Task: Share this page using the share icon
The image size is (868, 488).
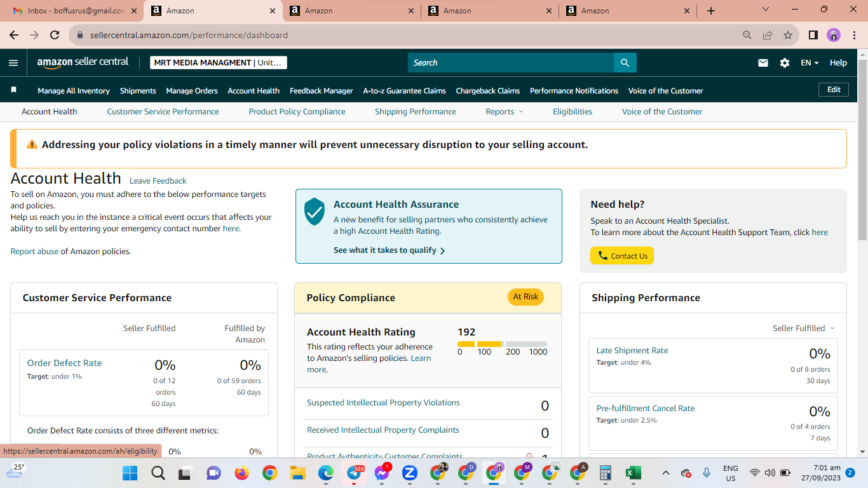Action: [768, 36]
